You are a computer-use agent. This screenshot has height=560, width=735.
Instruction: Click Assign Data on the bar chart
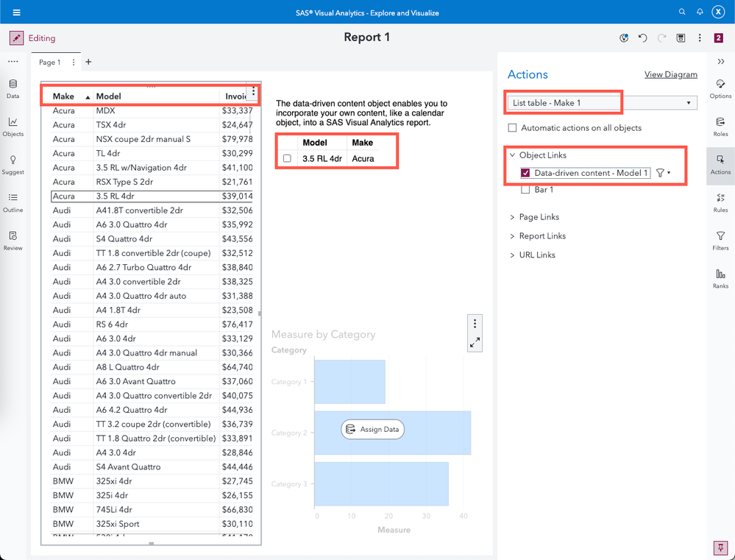coord(373,429)
